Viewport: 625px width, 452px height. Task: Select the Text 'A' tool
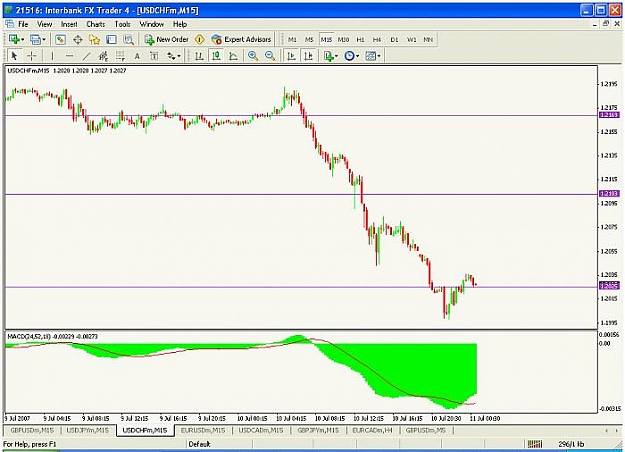[x=137, y=56]
